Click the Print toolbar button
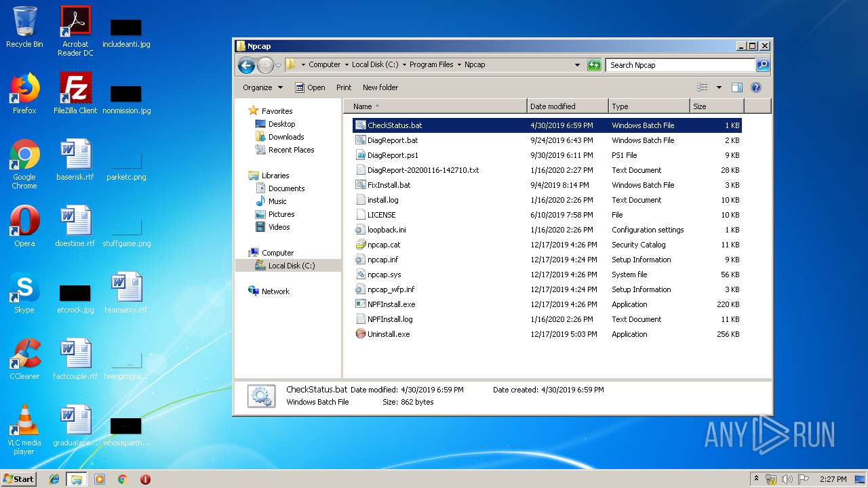 (344, 87)
